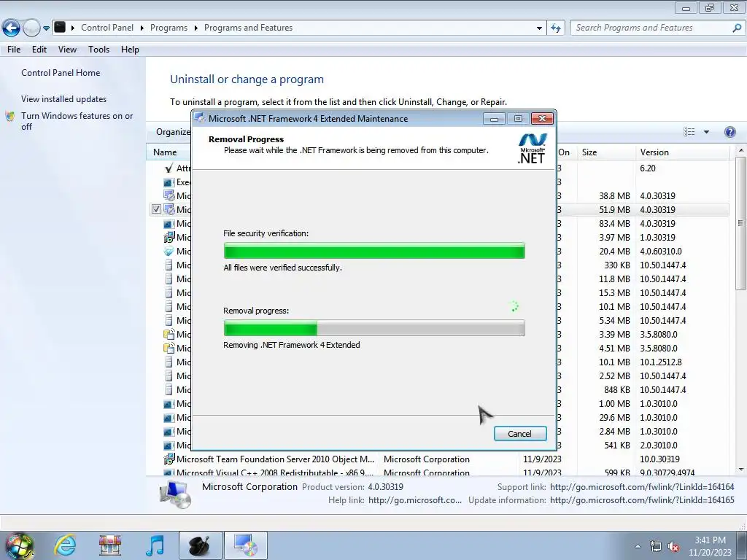The height and width of the screenshot is (560, 747).
Task: Minimize the .NET Framework maintenance dialog
Action: point(494,119)
